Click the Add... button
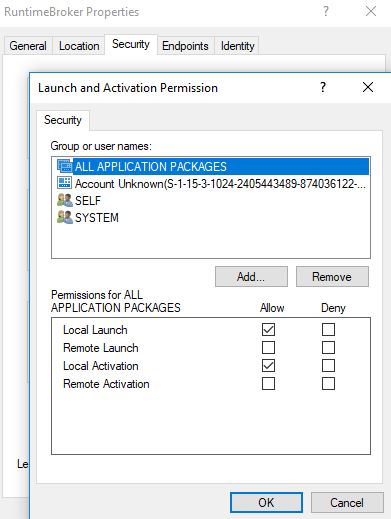This screenshot has height=519, width=391. (251, 277)
